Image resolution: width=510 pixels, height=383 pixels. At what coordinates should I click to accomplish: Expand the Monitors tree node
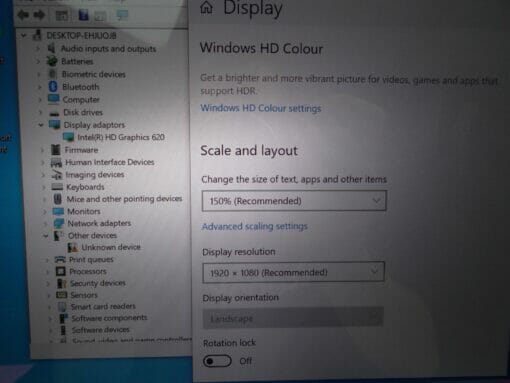(x=44, y=212)
